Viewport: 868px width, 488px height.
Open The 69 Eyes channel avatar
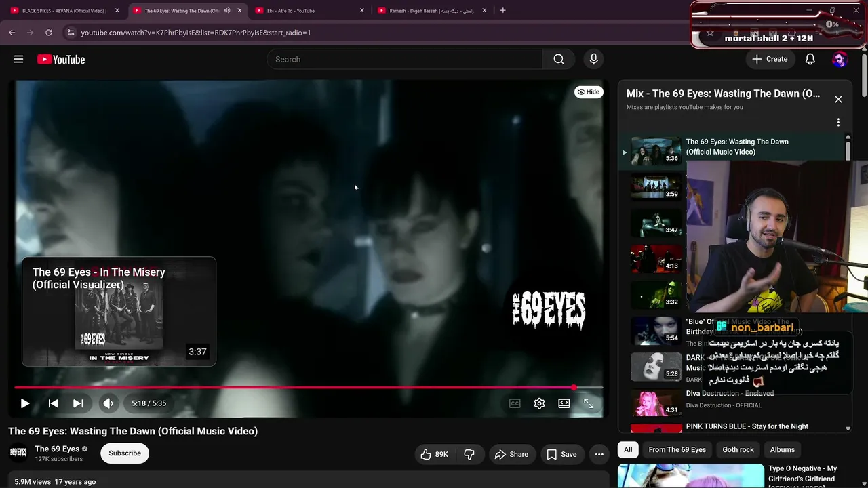(x=18, y=453)
